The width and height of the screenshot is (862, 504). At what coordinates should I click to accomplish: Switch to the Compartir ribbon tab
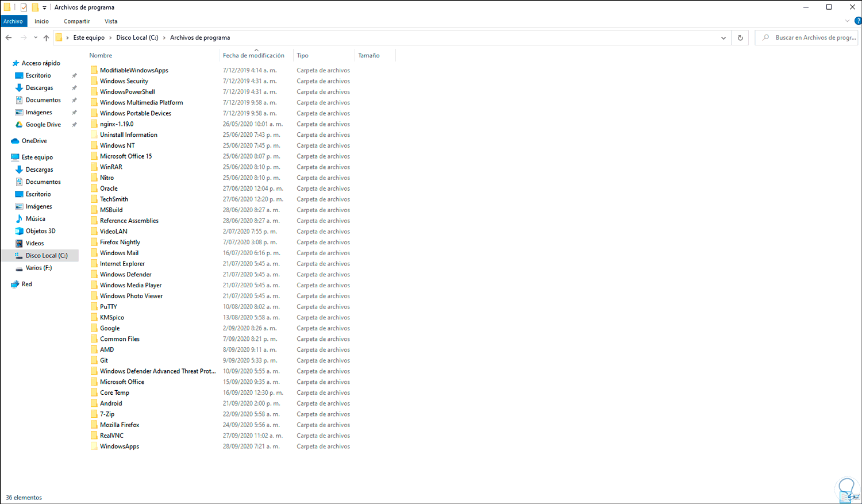coord(77,21)
